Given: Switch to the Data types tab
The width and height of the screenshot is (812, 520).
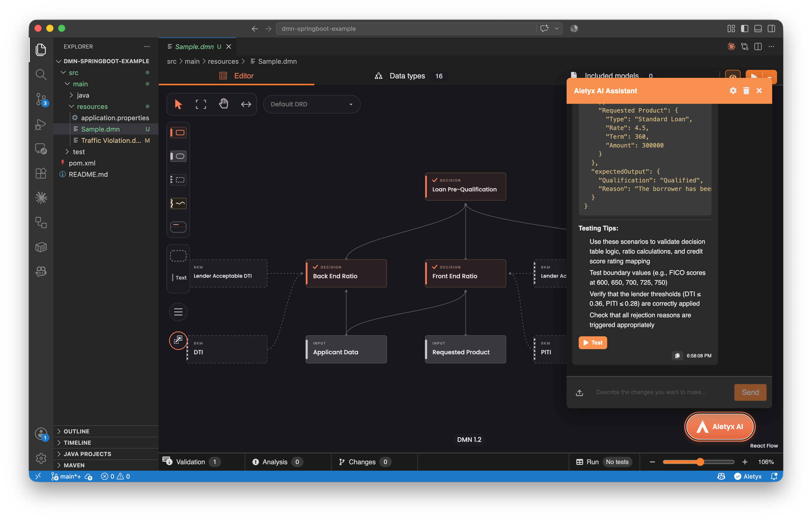Looking at the screenshot, I should point(409,76).
